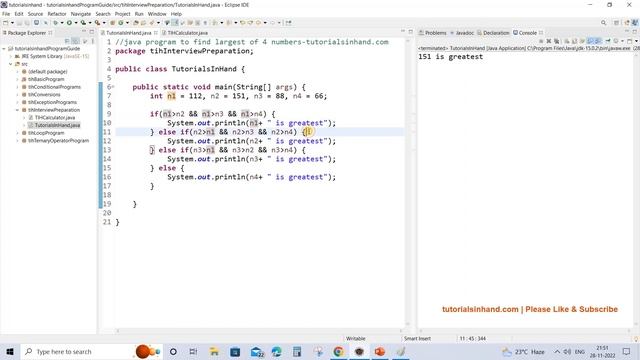Screen dimensions: 640x360
Task: Open the Project menu
Action: [x=122, y=14]
